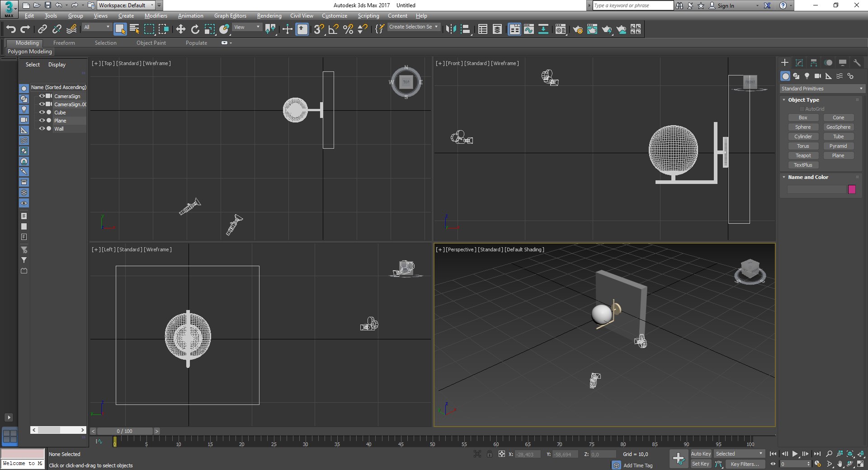Click the 0 / 100 time slider
The height and width of the screenshot is (470, 868).
click(124, 431)
